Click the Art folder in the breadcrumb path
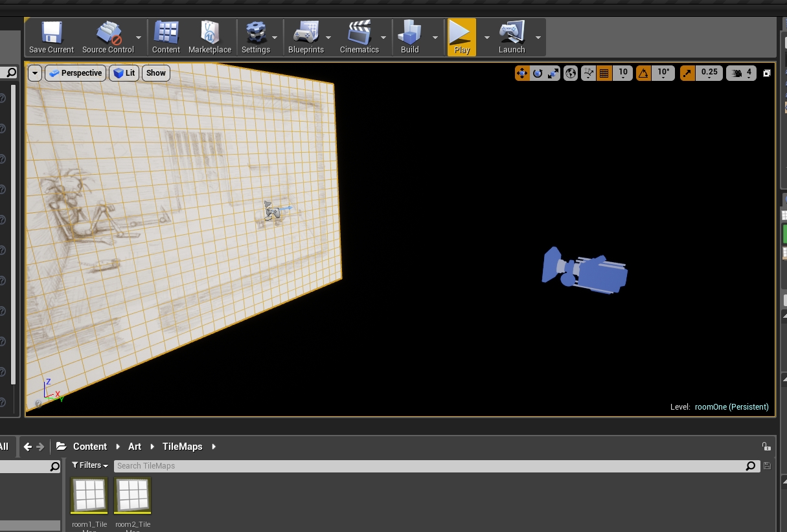This screenshot has height=532, width=787. pos(135,447)
